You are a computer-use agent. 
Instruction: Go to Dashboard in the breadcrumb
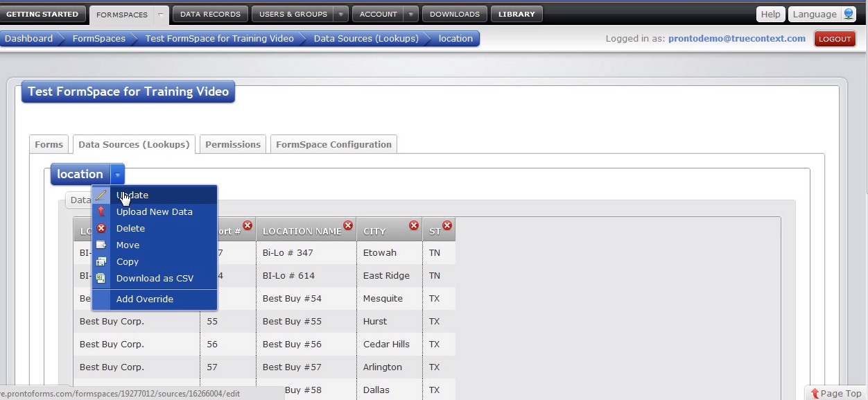tap(29, 39)
